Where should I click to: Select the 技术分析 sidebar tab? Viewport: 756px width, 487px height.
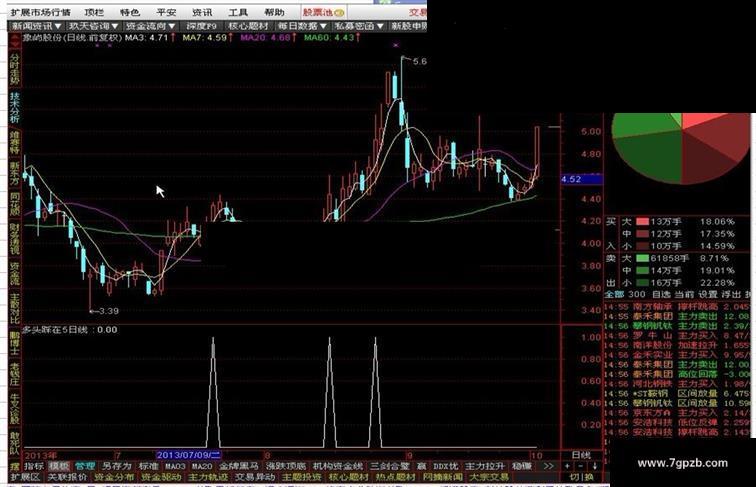(14, 107)
